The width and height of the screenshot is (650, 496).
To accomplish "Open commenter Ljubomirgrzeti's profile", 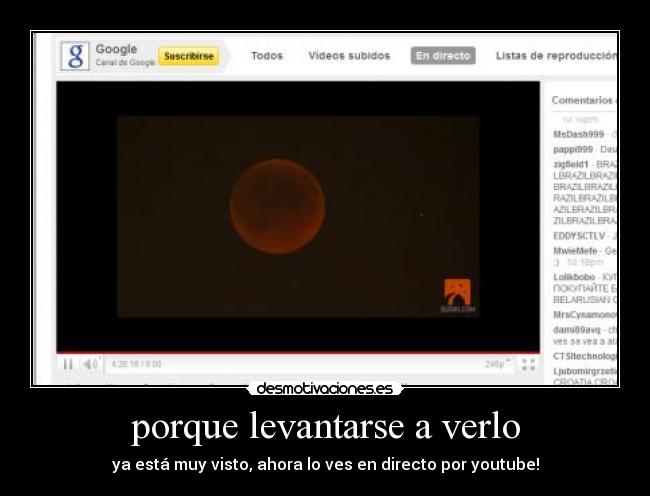I will [x=585, y=371].
